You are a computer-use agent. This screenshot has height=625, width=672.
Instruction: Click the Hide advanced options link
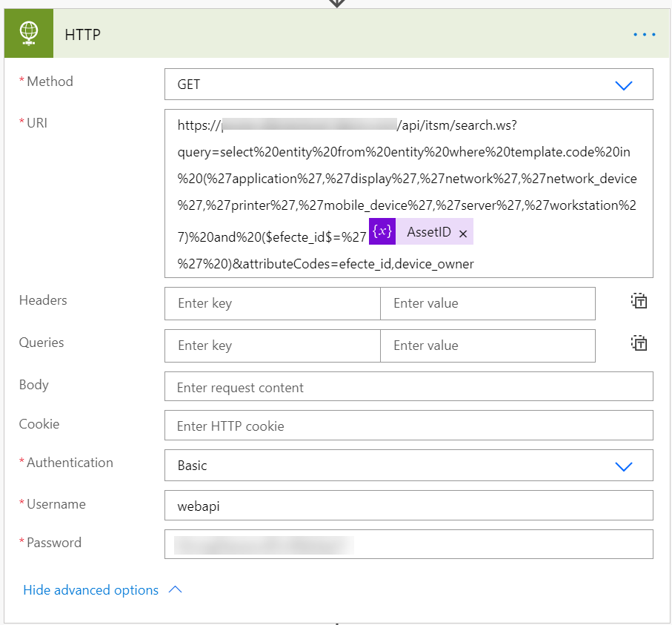tap(91, 590)
